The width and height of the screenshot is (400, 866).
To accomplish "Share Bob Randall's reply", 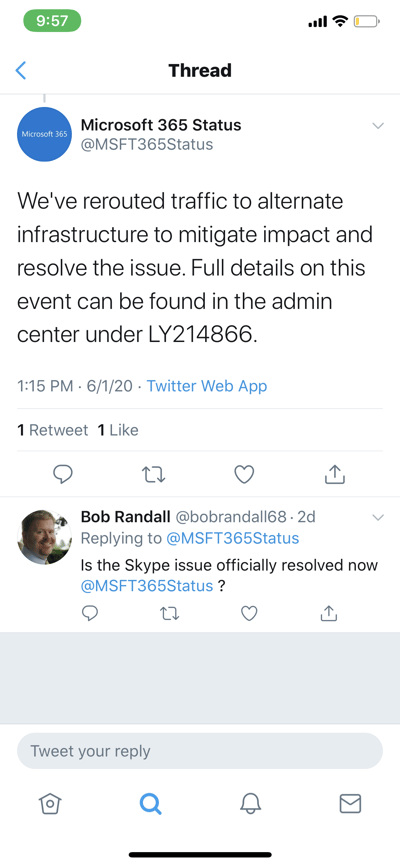I will (x=329, y=612).
